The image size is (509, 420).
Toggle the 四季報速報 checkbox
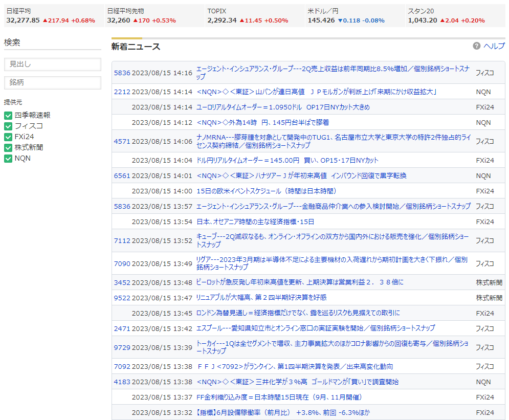[x=8, y=116]
